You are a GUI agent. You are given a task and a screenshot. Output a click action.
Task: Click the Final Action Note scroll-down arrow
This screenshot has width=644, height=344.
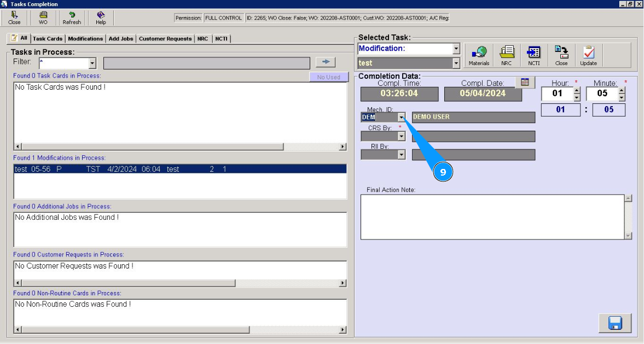tap(628, 236)
